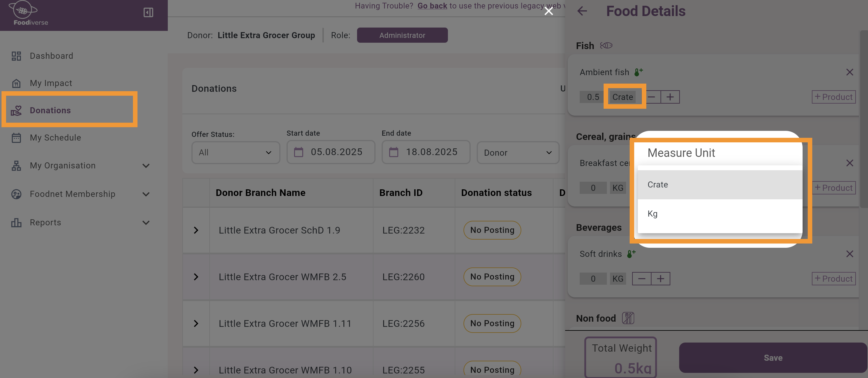
Task: Click the back arrow on Food Details panel
Action: click(582, 11)
